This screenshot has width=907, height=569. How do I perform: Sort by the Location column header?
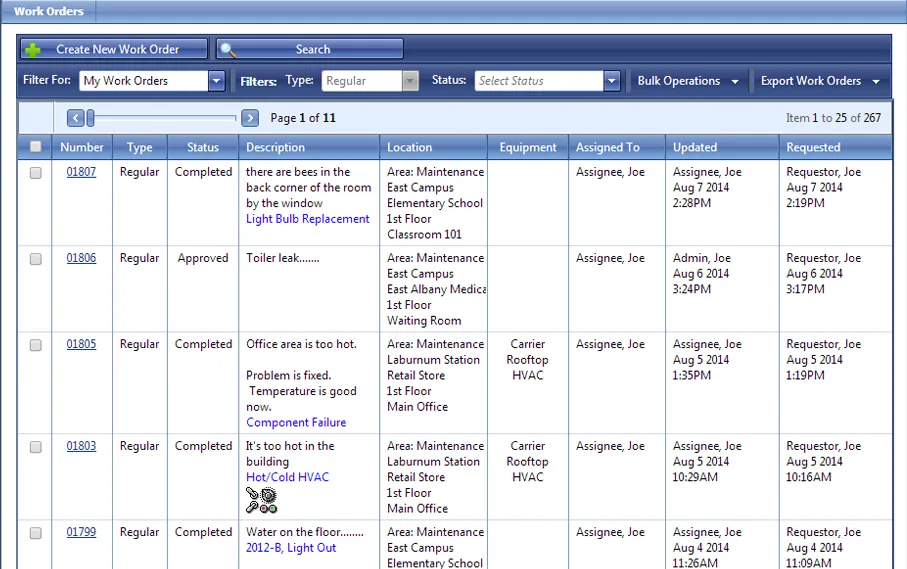pyautogui.click(x=434, y=147)
